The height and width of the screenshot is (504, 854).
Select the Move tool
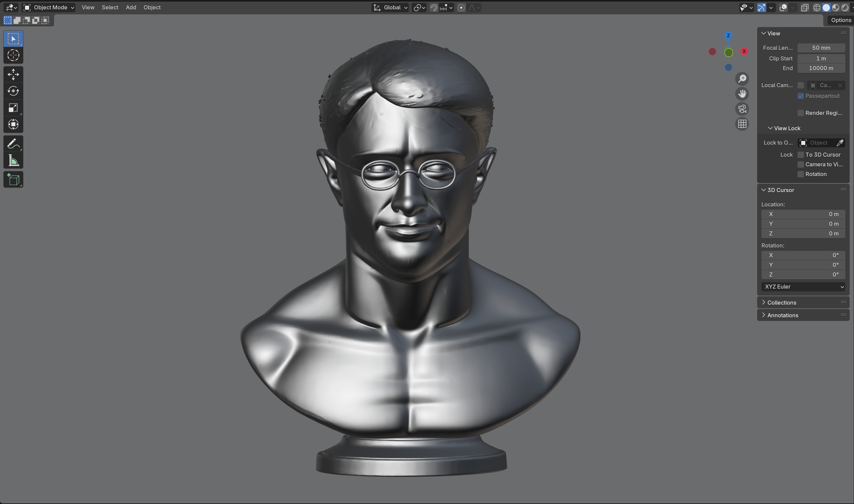(13, 74)
